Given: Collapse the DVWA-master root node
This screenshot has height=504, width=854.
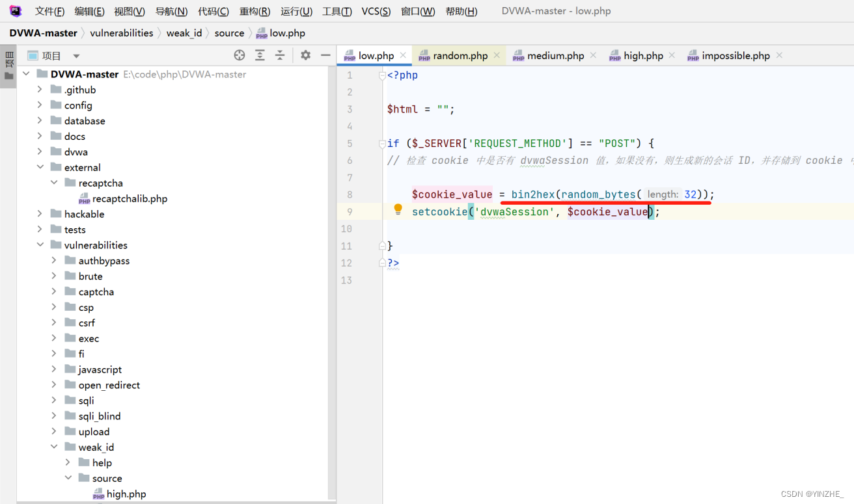Looking at the screenshot, I should [x=26, y=74].
